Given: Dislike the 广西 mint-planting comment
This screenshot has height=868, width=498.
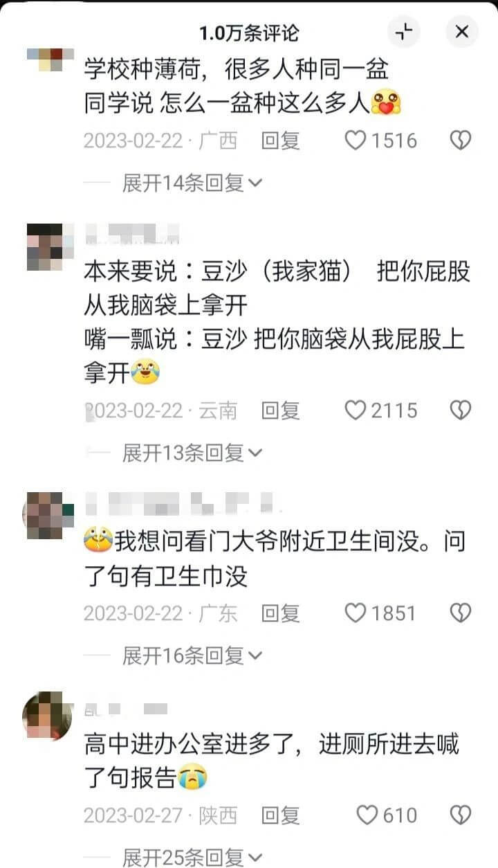Looking at the screenshot, I should coord(461,141).
